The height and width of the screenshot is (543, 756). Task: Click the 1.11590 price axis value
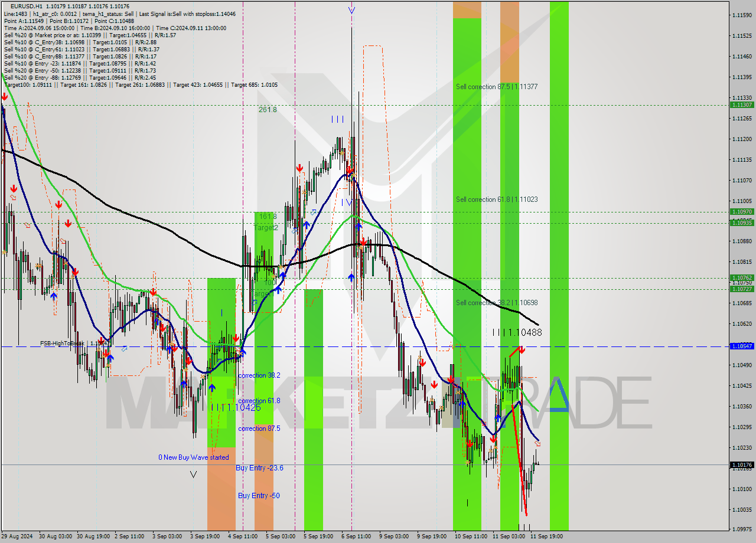[742, 15]
